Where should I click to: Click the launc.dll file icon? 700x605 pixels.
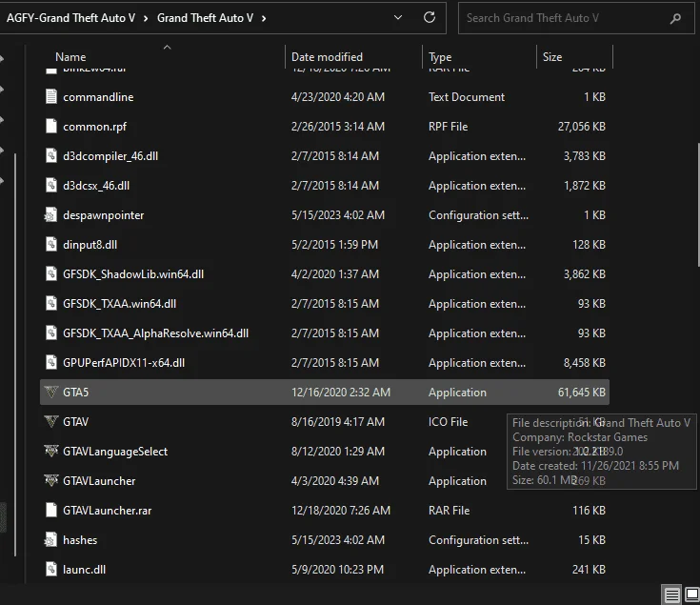coord(51,569)
